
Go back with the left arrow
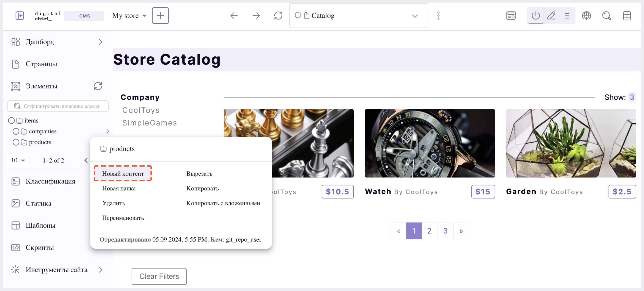pyautogui.click(x=234, y=16)
